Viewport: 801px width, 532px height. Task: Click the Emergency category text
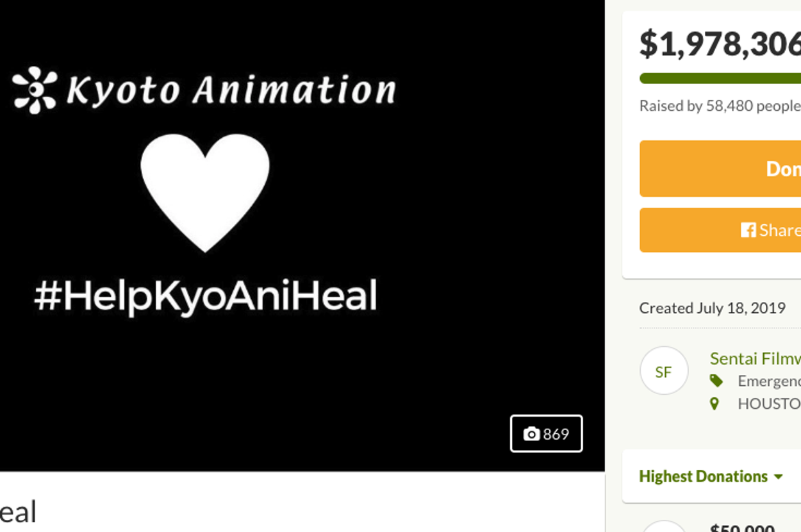tap(768, 381)
